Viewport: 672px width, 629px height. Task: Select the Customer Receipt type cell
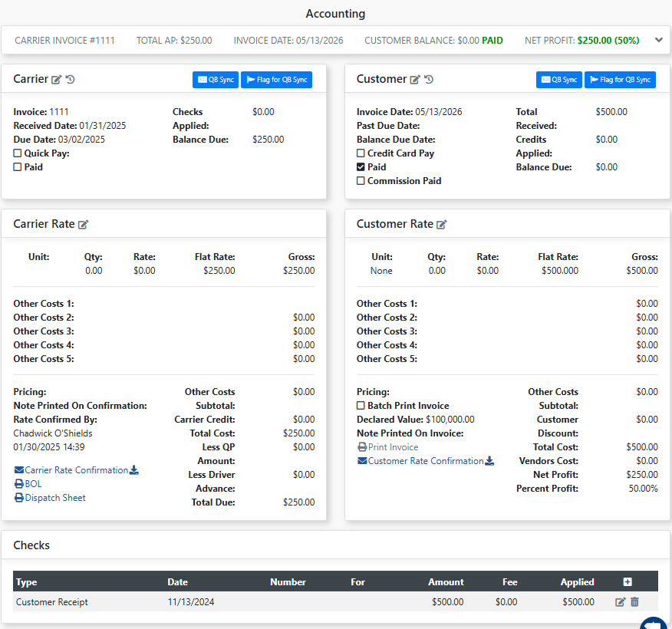52,602
